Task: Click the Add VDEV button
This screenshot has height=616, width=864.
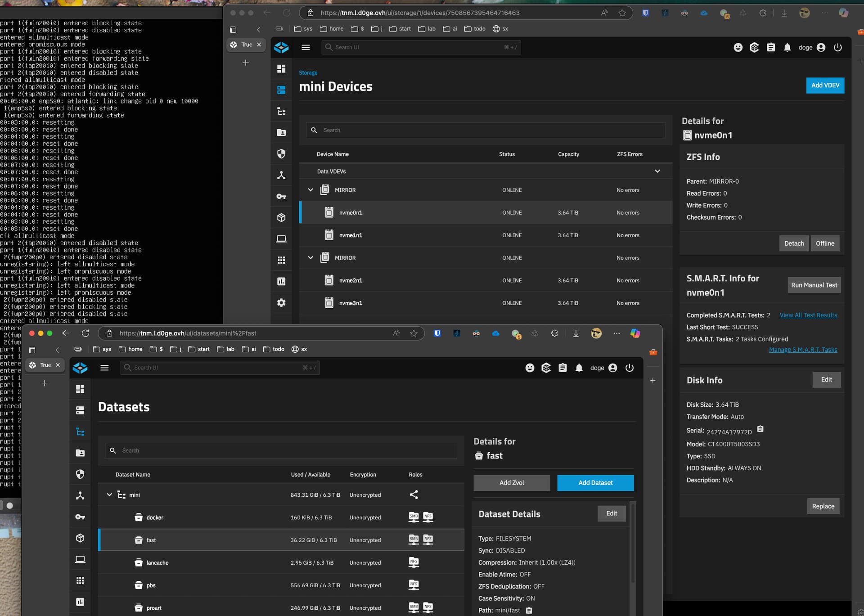Action: (x=825, y=85)
